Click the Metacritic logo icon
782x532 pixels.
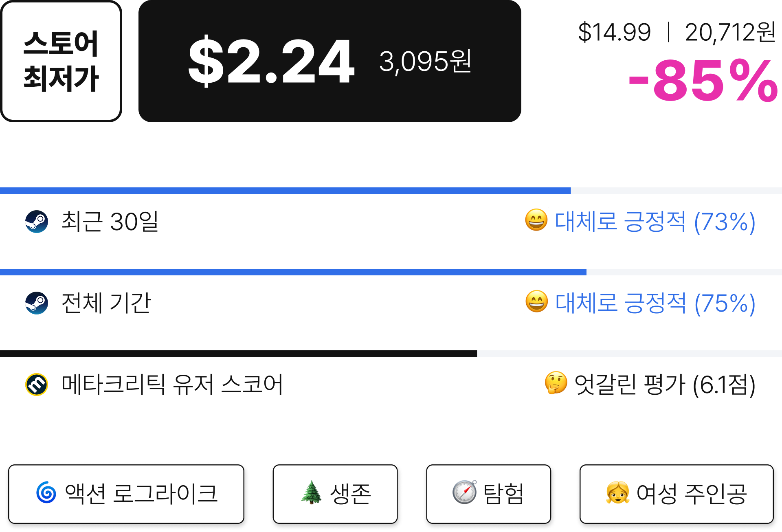click(x=37, y=385)
